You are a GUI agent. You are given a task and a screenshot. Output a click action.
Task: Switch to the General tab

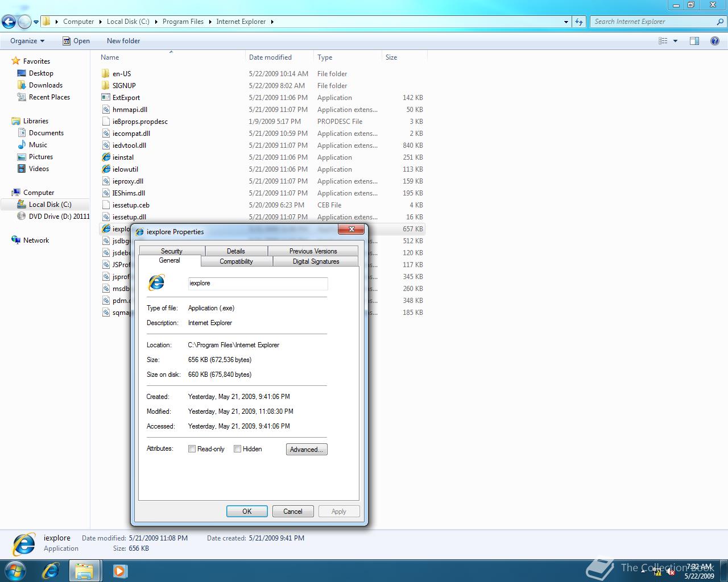click(169, 260)
